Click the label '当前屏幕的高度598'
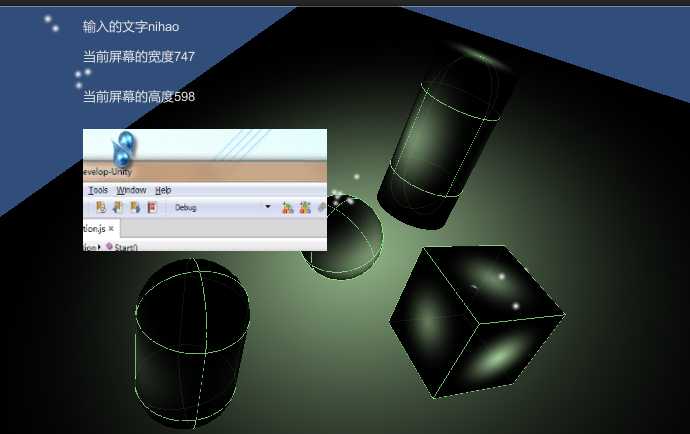690x434 pixels. 139,96
